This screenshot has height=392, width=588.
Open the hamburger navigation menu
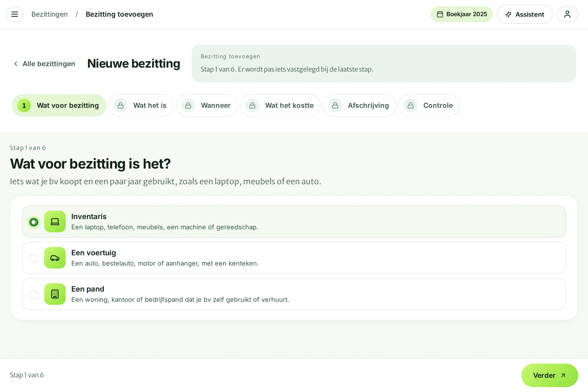[15, 14]
